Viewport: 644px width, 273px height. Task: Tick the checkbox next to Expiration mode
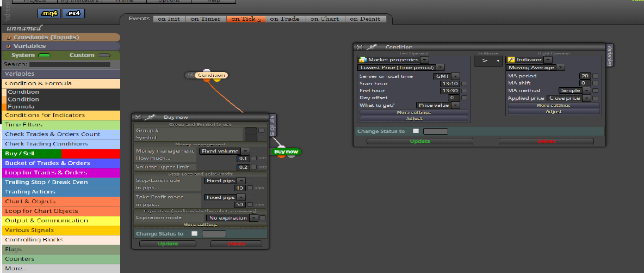[x=263, y=218]
